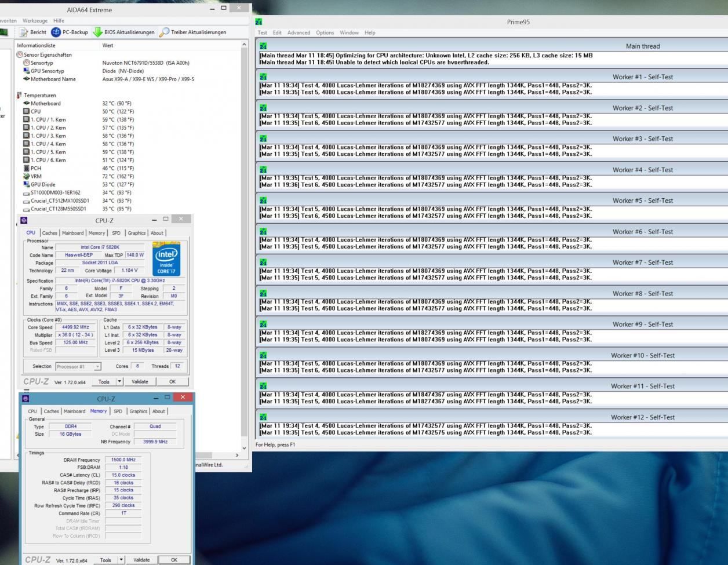Image resolution: width=728 pixels, height=565 pixels.
Task: Click the Intel Core i7 logo in CPU-Z
Action: click(168, 259)
